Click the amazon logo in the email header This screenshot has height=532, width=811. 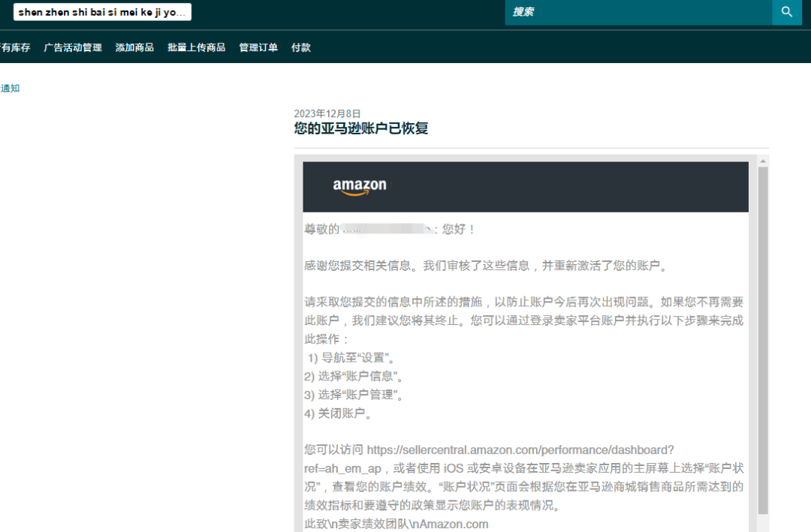tap(360, 187)
